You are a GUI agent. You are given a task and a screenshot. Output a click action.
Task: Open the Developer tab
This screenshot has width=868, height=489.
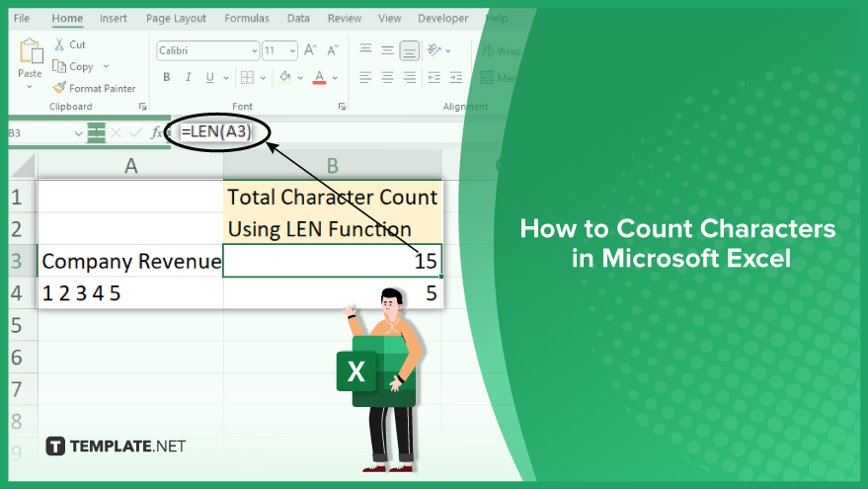(442, 18)
